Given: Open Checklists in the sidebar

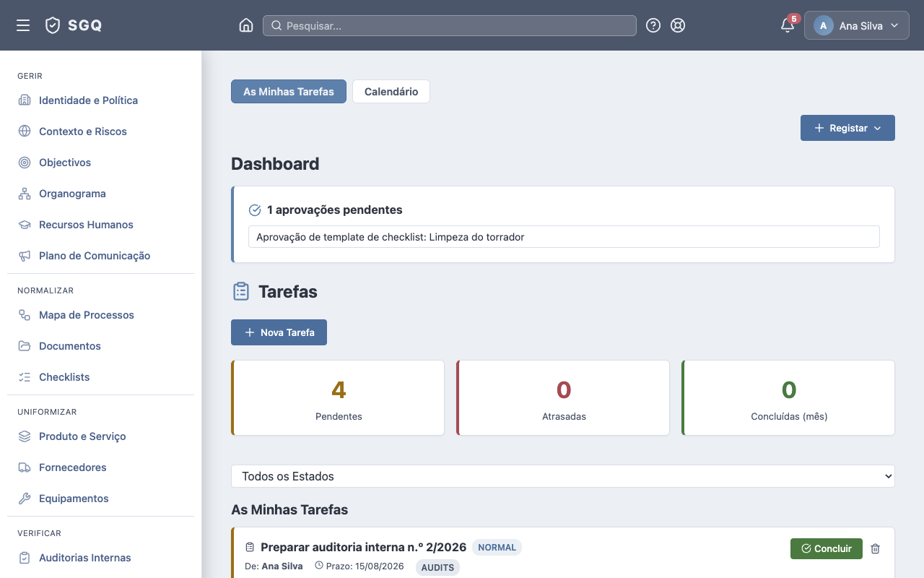Looking at the screenshot, I should pos(101,377).
